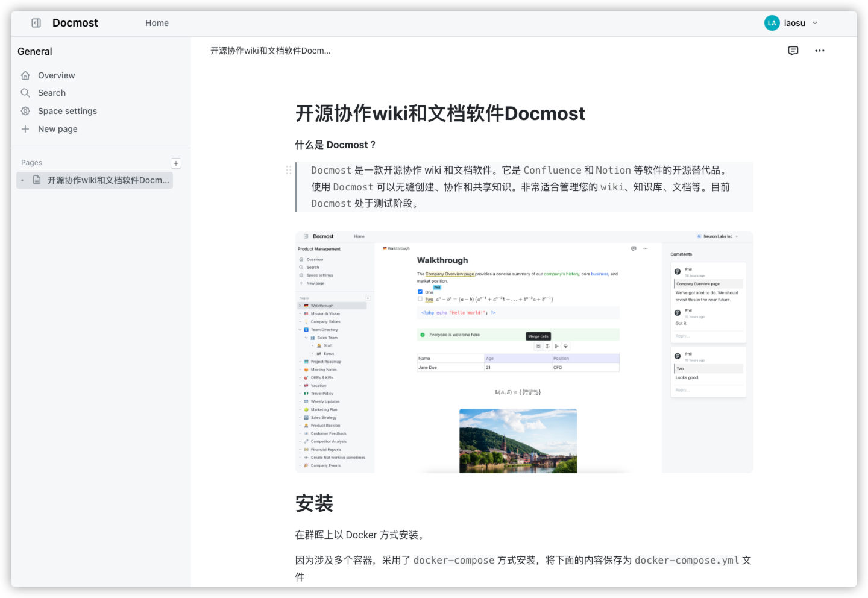
Task: Click the Overview home icon
Action: [25, 75]
